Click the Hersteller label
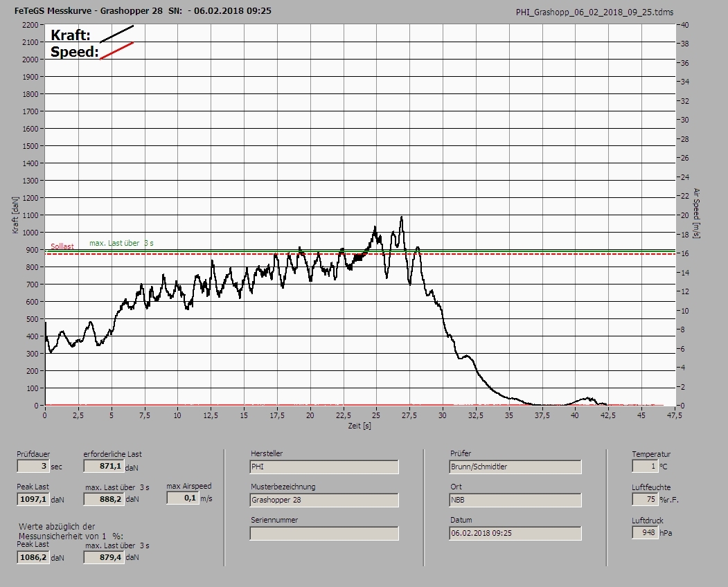728x587 pixels. coord(267,453)
